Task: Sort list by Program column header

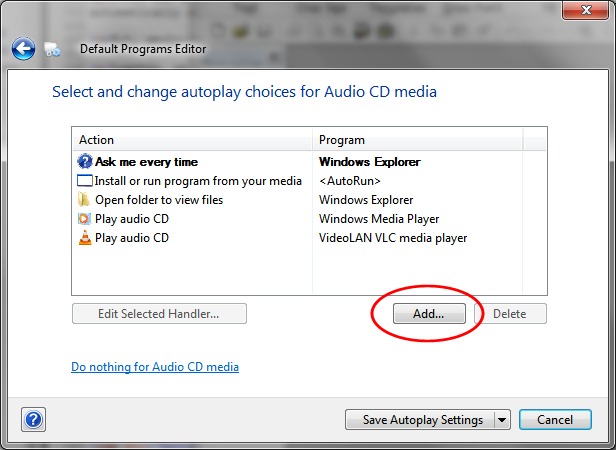Action: 417,140
